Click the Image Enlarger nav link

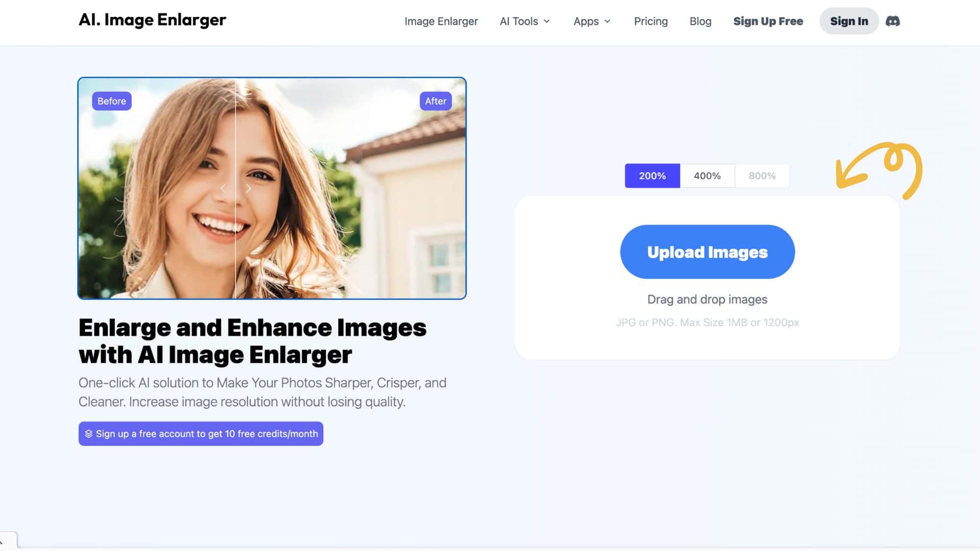pyautogui.click(x=441, y=21)
